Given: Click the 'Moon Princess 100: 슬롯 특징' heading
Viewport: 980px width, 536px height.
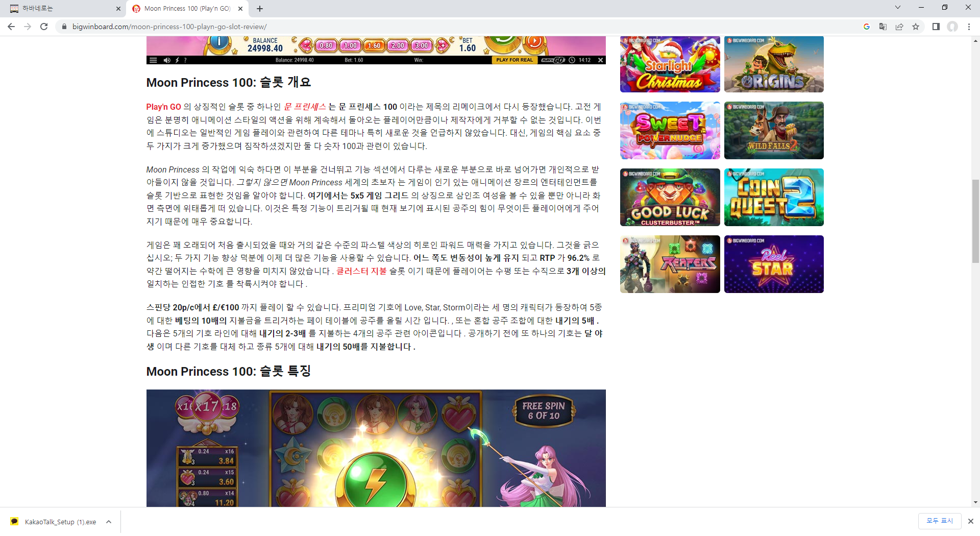Looking at the screenshot, I should [x=229, y=371].
